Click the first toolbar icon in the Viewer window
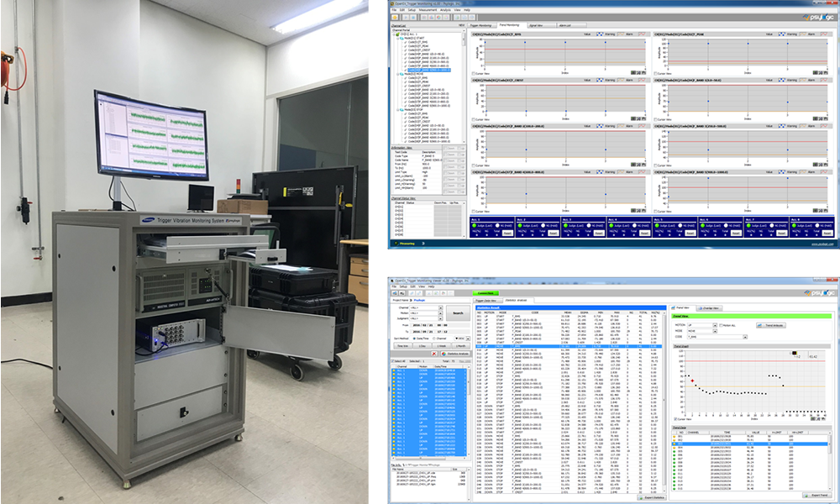This screenshot has width=840, height=504. (394, 291)
